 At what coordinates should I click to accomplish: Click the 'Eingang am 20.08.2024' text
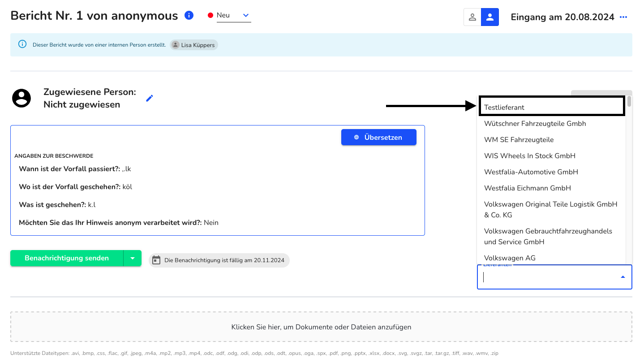(x=562, y=17)
